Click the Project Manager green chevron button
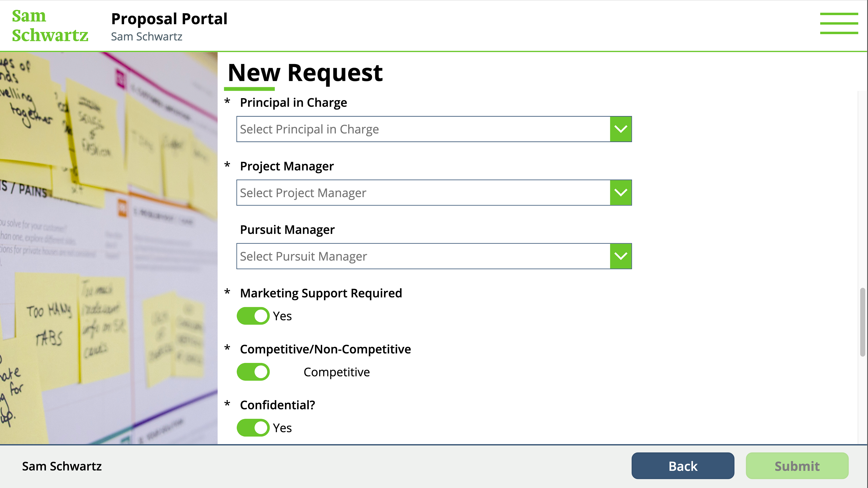The image size is (868, 488). pos(621,193)
